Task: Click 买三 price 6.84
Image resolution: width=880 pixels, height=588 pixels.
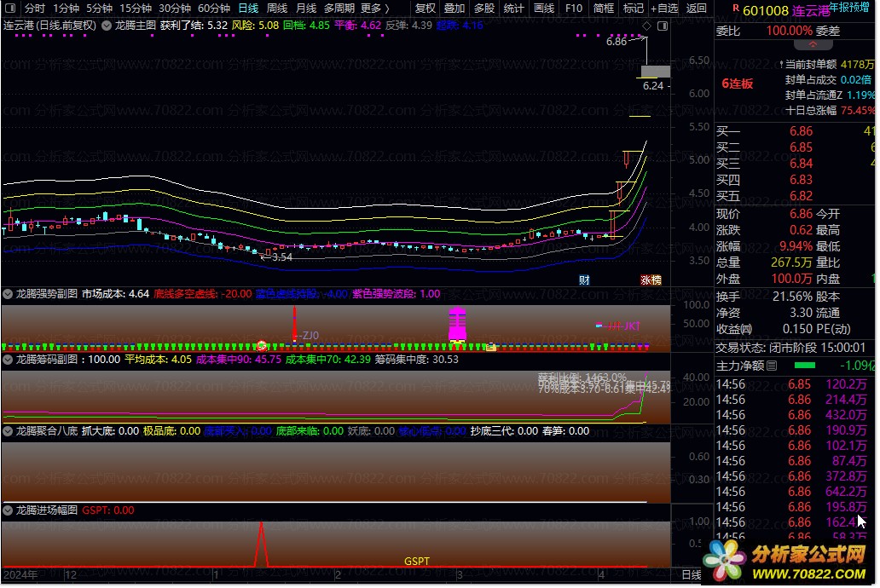Action: coord(801,164)
